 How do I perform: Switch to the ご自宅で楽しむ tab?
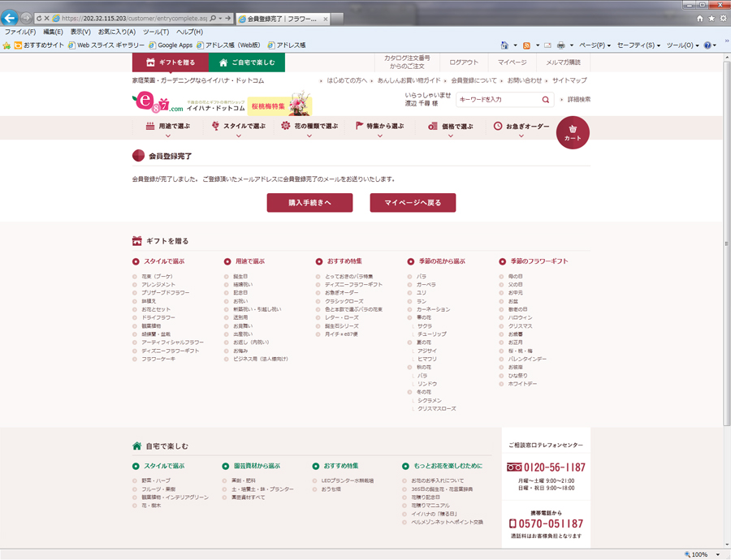pyautogui.click(x=247, y=62)
